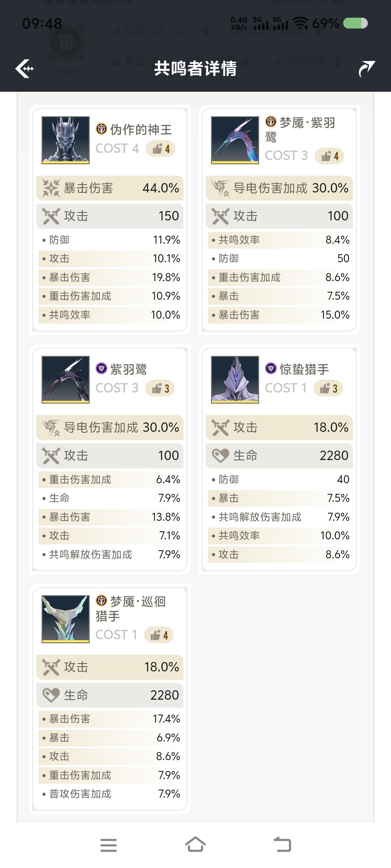
Task: Tap 导电伤害加成 30.0% on 紫羽鹭 card
Action: click(x=110, y=427)
